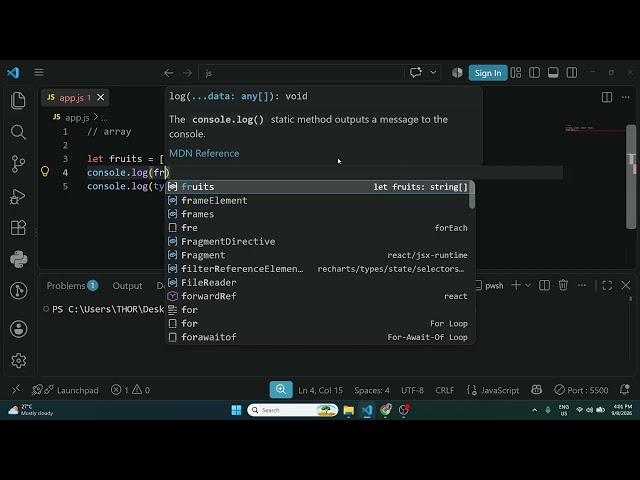Kill the terminal with trash icon
The width and height of the screenshot is (640, 480).
[x=563, y=285]
